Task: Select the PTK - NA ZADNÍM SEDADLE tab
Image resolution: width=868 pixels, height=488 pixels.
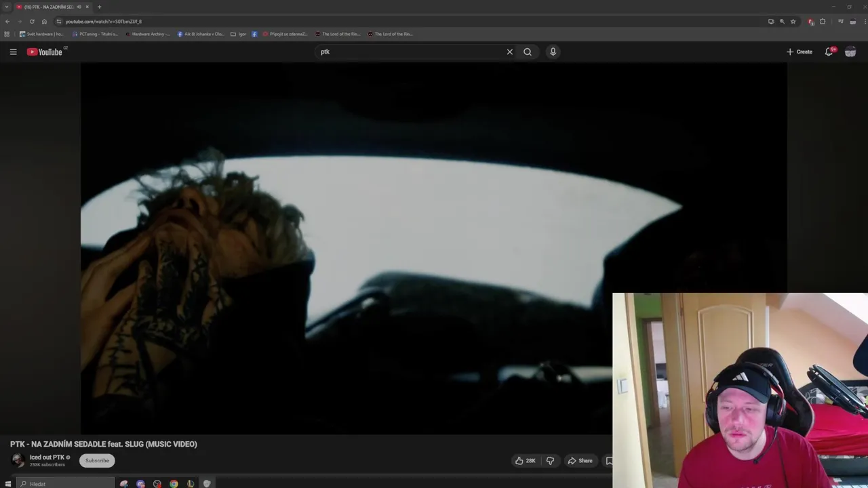Action: (47, 7)
